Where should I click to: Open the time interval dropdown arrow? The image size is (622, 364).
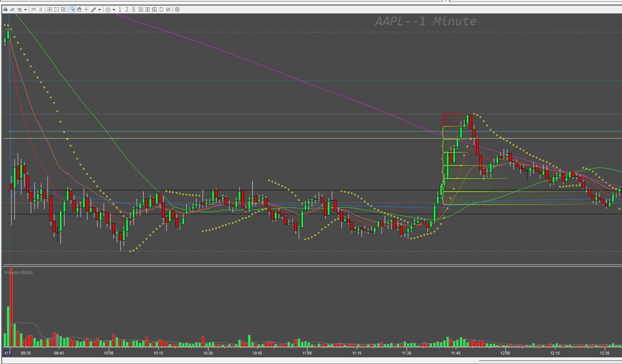click(x=114, y=10)
